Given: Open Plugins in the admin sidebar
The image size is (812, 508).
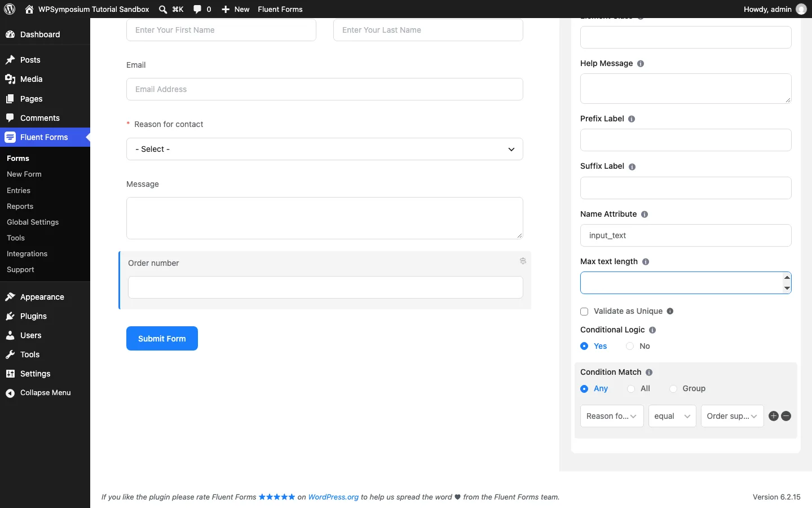Looking at the screenshot, I should coord(33,316).
